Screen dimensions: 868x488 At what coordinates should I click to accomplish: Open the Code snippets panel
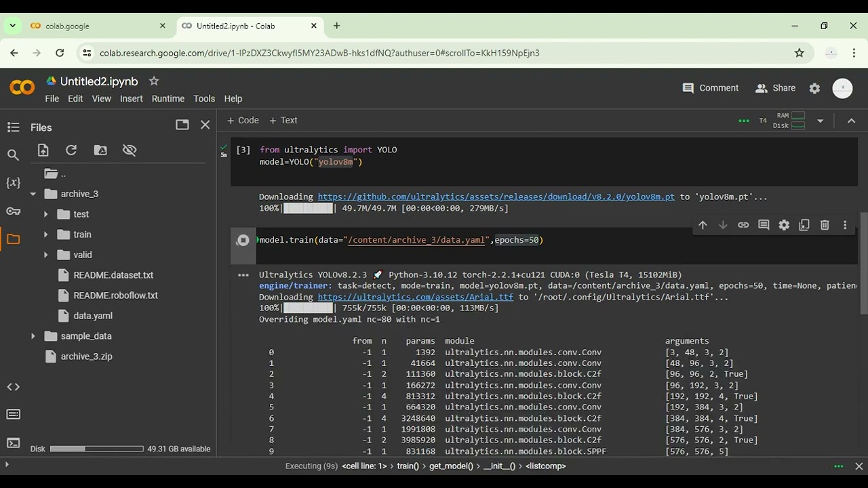tap(13, 387)
